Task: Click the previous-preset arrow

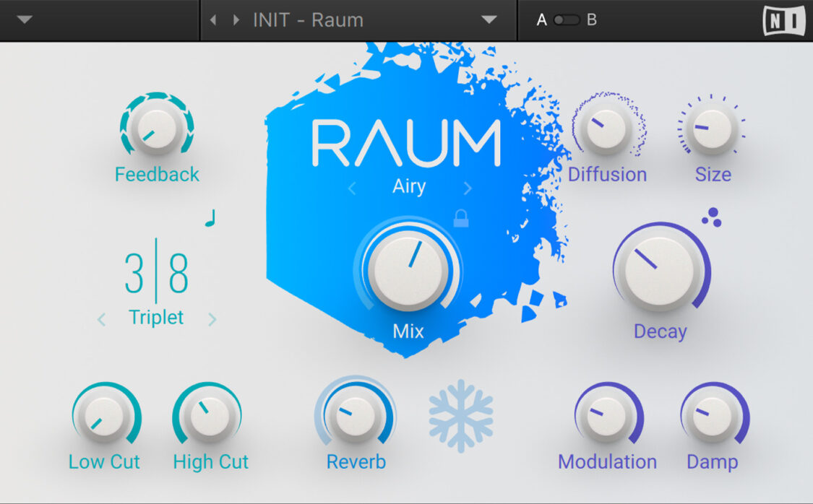Action: click(213, 19)
